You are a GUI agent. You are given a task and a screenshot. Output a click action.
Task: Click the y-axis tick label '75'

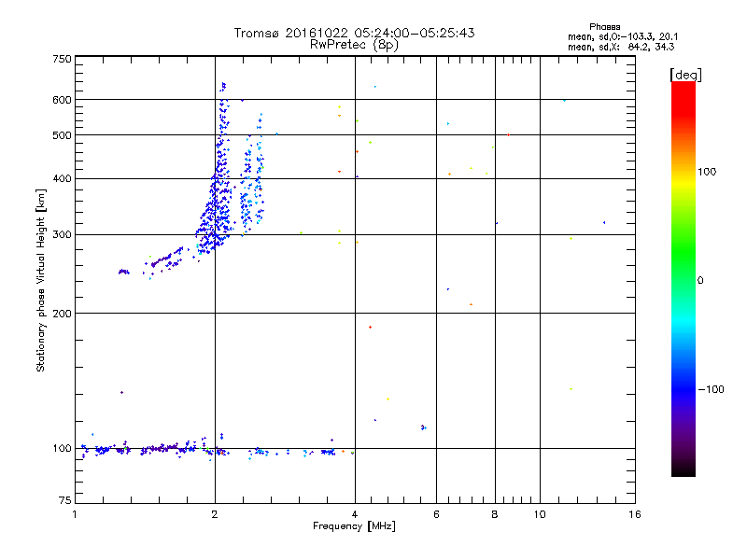(x=65, y=500)
